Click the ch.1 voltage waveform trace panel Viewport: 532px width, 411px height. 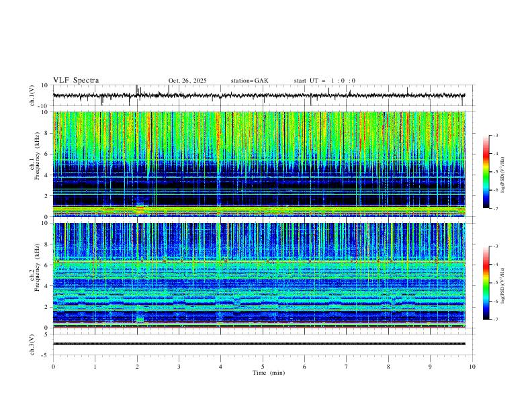pyautogui.click(x=264, y=95)
